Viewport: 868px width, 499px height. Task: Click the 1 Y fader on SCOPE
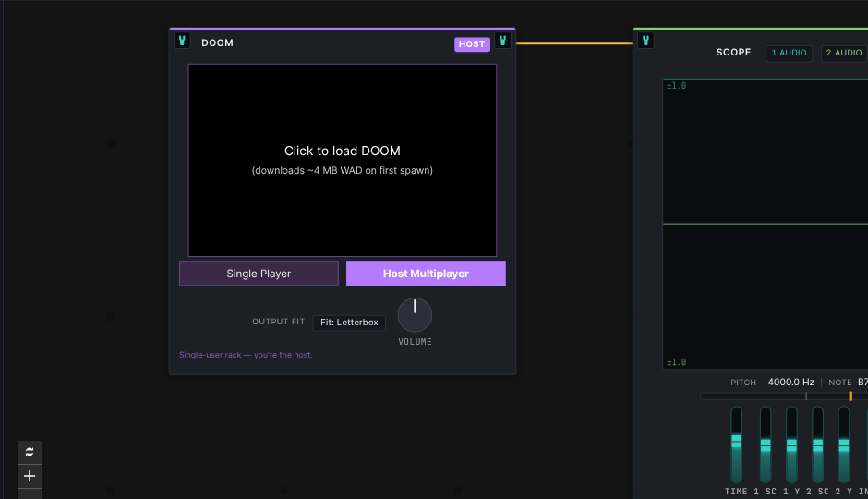click(x=791, y=444)
